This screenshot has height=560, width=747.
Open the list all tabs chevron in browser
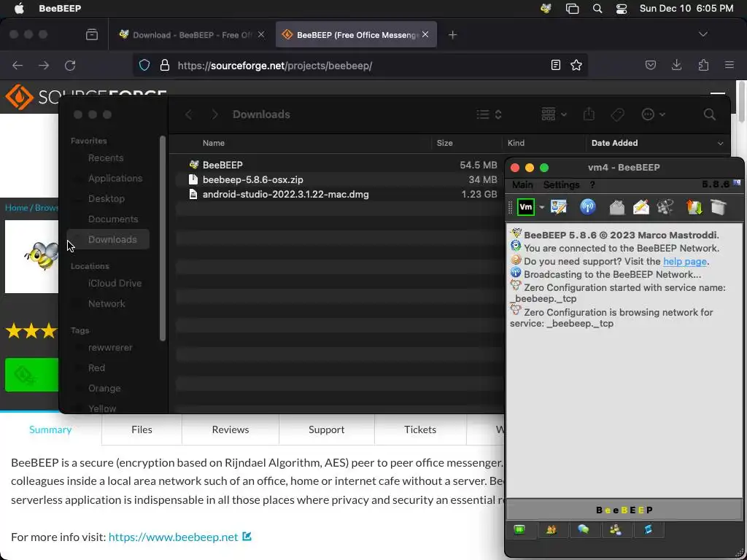click(x=703, y=34)
